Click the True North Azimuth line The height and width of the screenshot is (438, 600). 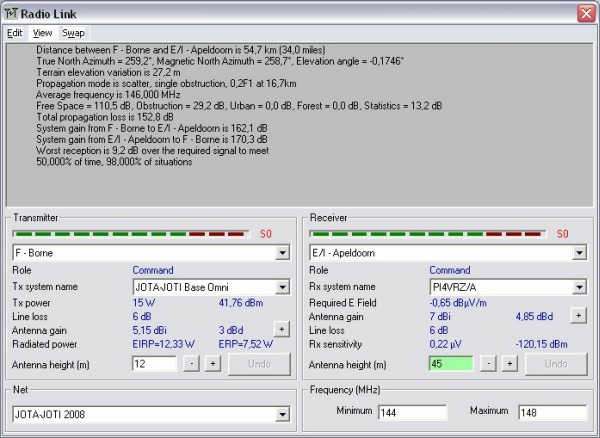(x=220, y=61)
